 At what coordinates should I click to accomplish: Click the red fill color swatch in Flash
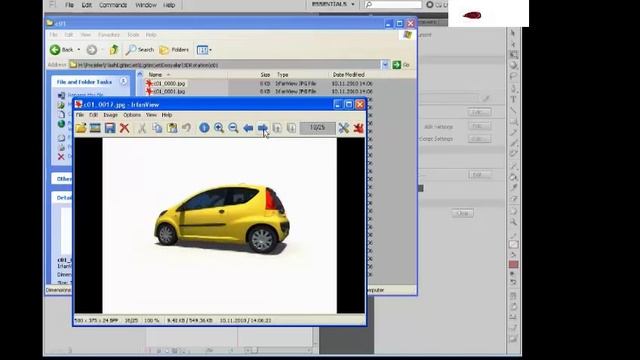point(513,264)
